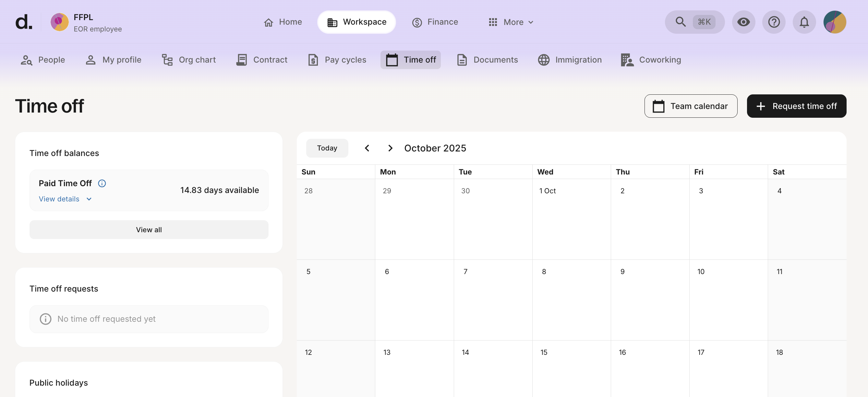Click the FFPL organization avatar
The height and width of the screenshot is (397, 868).
[60, 22]
